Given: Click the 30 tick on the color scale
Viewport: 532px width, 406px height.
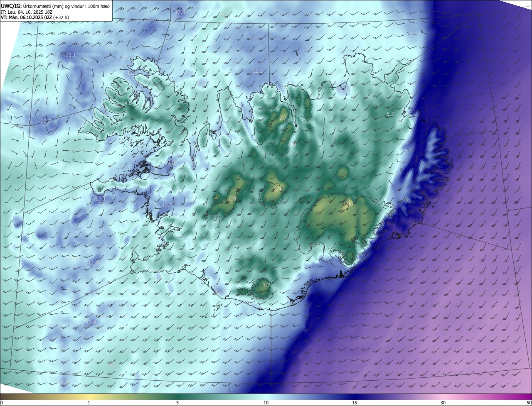Looking at the screenshot, I should point(443,403).
